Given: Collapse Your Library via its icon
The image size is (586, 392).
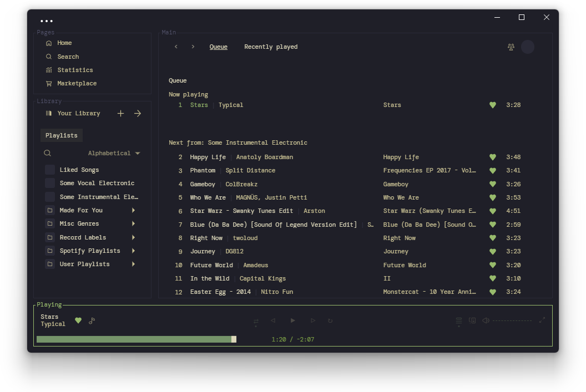Looking at the screenshot, I should 49,113.
